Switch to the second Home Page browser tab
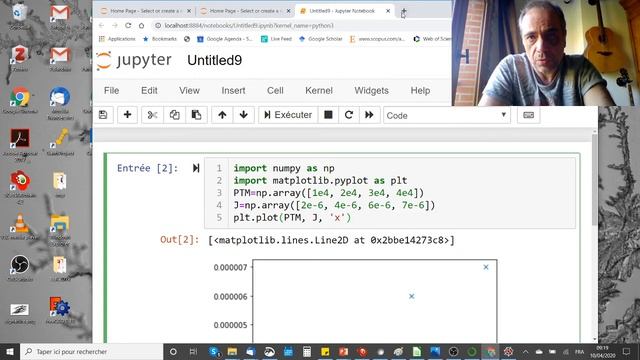This screenshot has width=640, height=360. (245, 11)
